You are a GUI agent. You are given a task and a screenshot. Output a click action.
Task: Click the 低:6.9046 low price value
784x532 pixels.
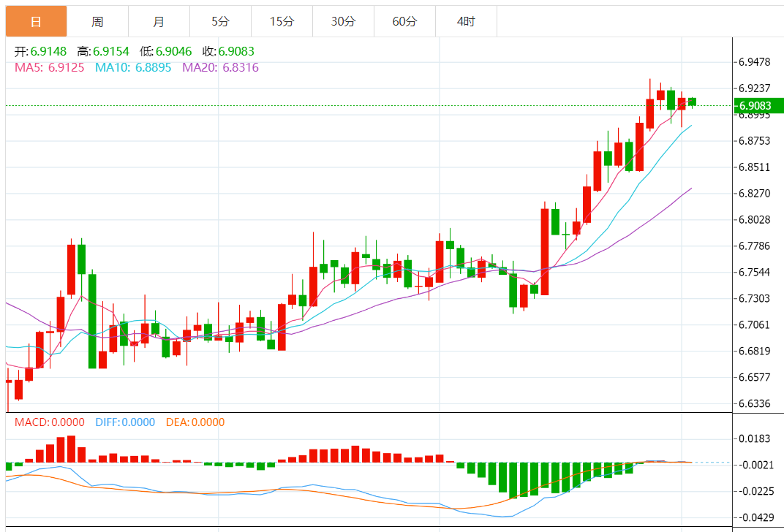(x=165, y=51)
